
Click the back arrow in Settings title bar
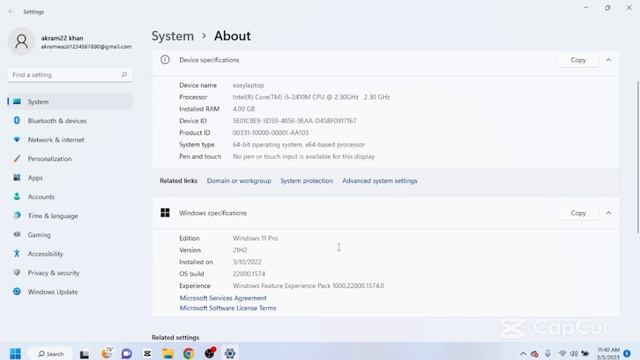pyautogui.click(x=11, y=12)
